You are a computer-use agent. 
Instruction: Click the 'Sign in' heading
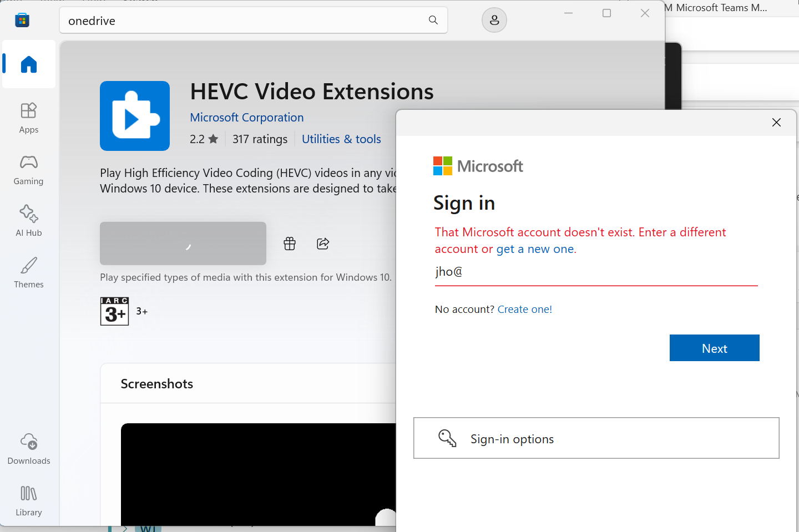click(x=464, y=203)
